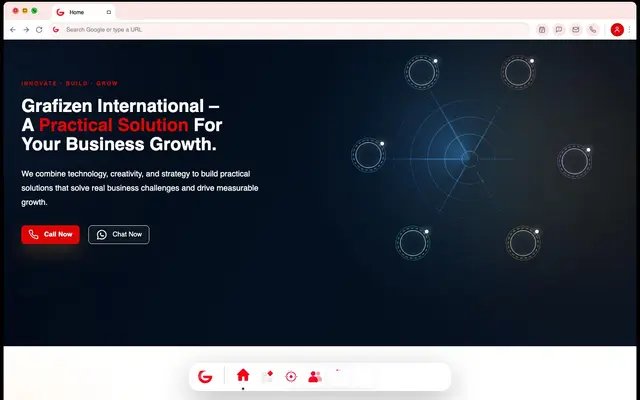Click the yellow minimize window button

tap(25, 11)
